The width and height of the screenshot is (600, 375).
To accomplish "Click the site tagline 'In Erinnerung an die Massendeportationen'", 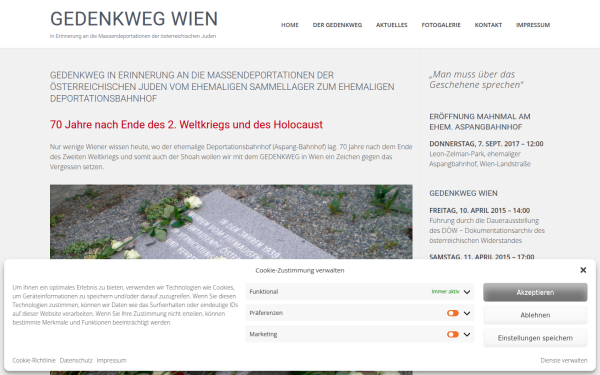I will tap(133, 36).
